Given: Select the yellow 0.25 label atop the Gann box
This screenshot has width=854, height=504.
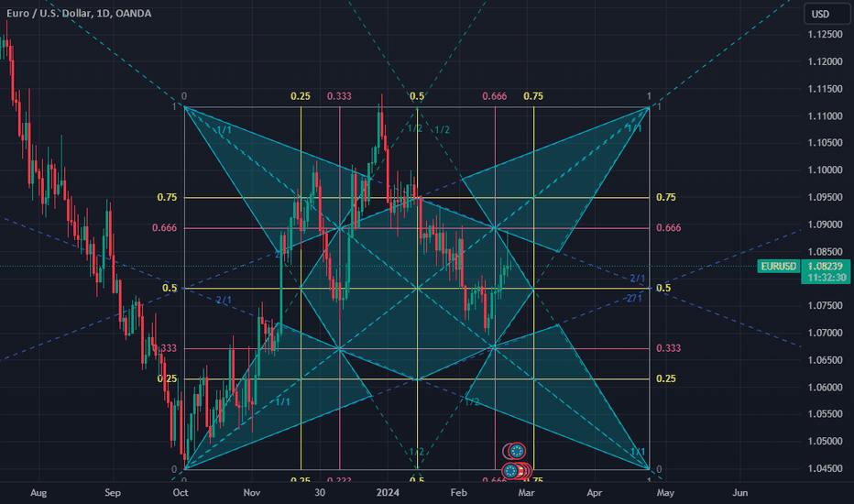Looking at the screenshot, I should click(301, 96).
